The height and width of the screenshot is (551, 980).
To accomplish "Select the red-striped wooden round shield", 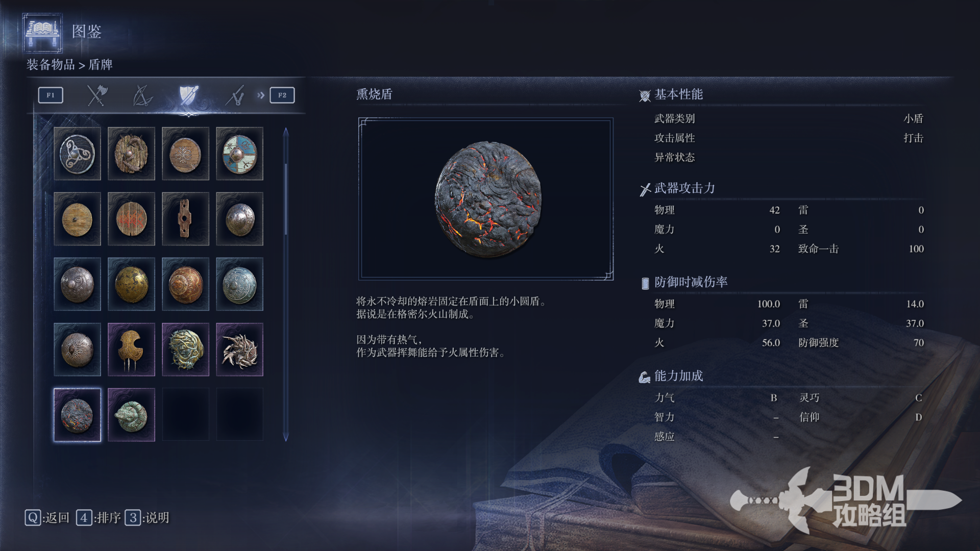I will (131, 219).
